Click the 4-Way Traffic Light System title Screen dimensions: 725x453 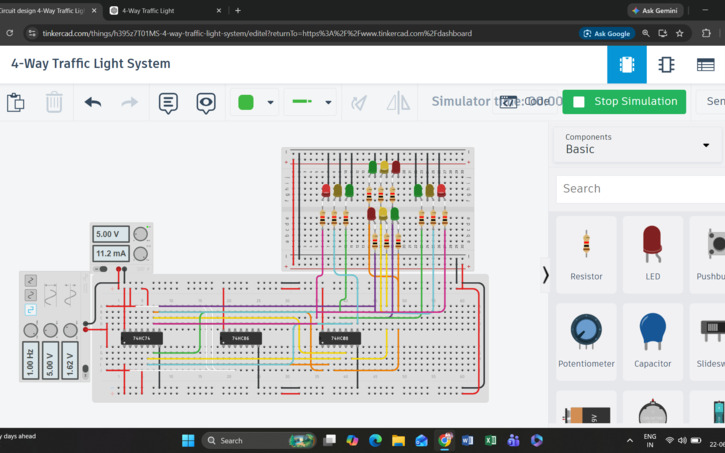[91, 64]
